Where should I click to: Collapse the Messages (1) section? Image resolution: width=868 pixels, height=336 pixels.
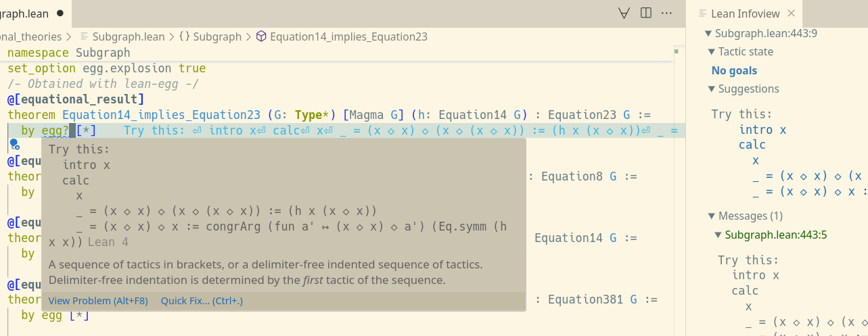[x=711, y=216]
